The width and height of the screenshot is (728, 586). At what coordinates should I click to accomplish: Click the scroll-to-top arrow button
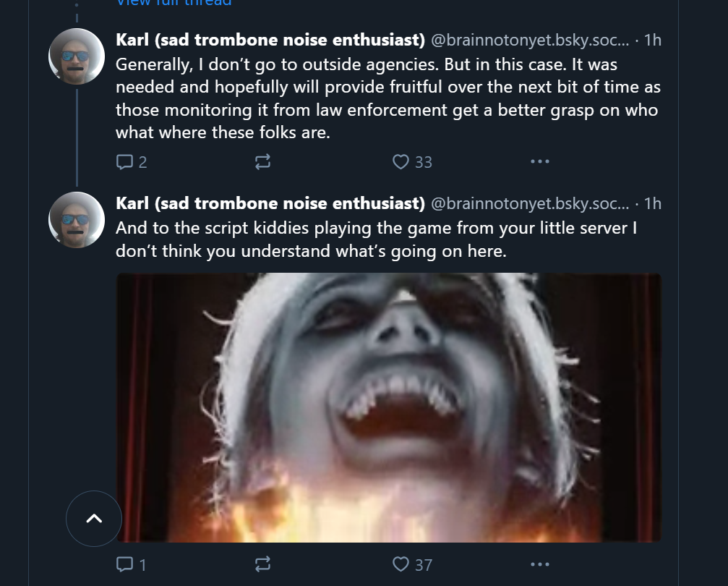pyautogui.click(x=94, y=518)
